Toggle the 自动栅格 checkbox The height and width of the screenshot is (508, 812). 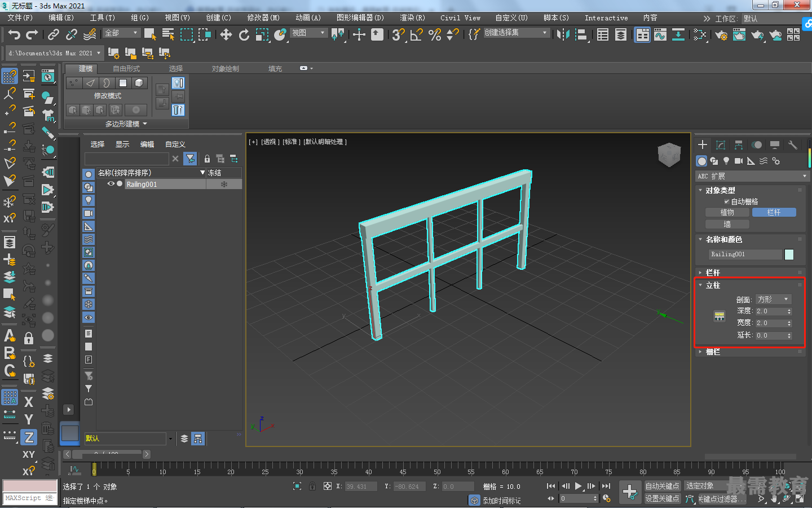[x=727, y=202]
